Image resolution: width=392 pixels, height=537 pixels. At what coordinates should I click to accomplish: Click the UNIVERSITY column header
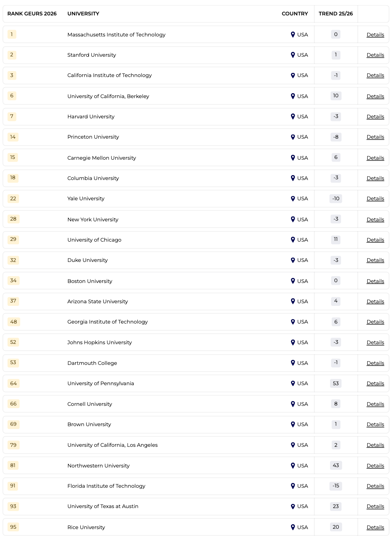[x=83, y=14]
